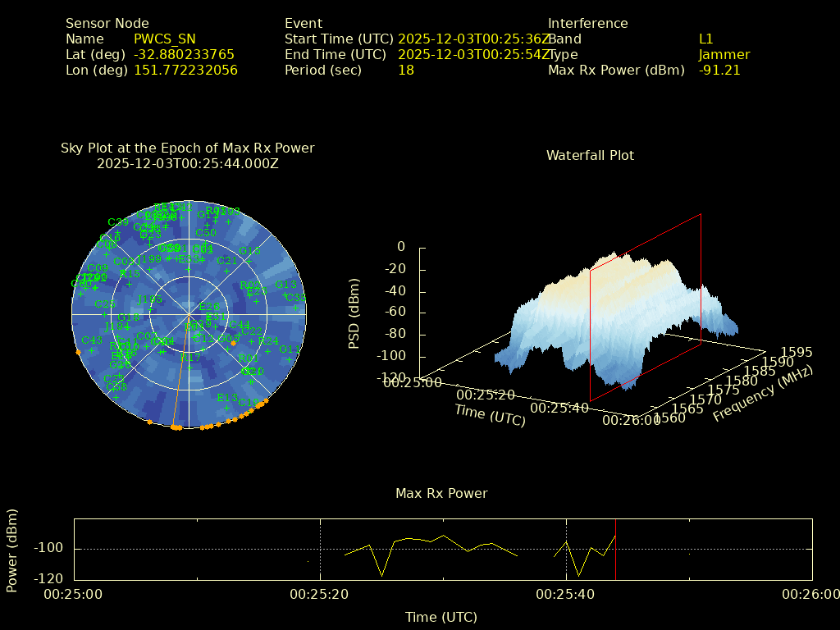Select the PWCS_SN sensor node name
Image resolution: width=840 pixels, height=630 pixels.
click(164, 39)
